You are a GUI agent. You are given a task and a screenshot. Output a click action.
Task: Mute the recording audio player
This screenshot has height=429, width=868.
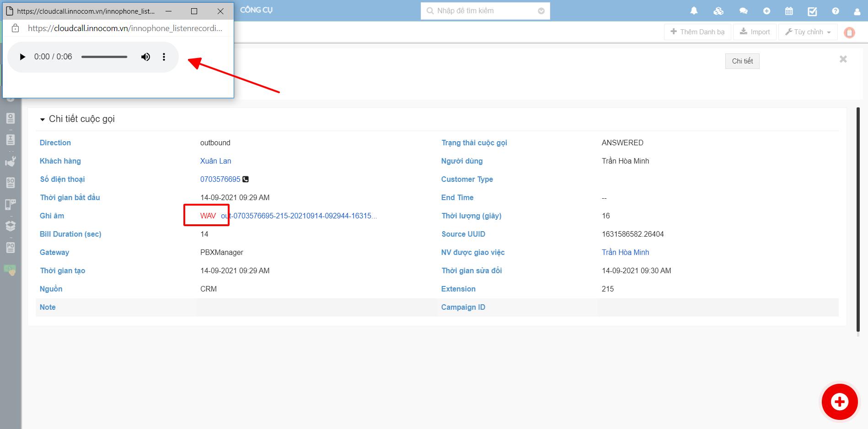tap(145, 57)
